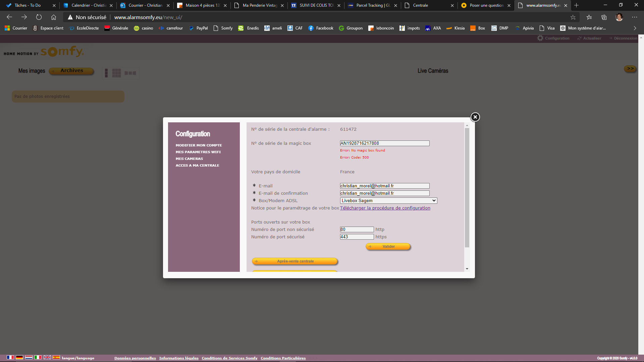Open the browser settings ellipsis menu
Image resolution: width=644 pixels, height=362 pixels.
[634, 17]
